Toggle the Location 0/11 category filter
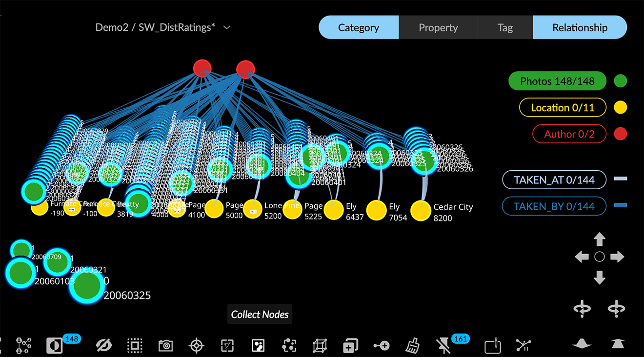The height and width of the screenshot is (357, 644). click(x=563, y=108)
